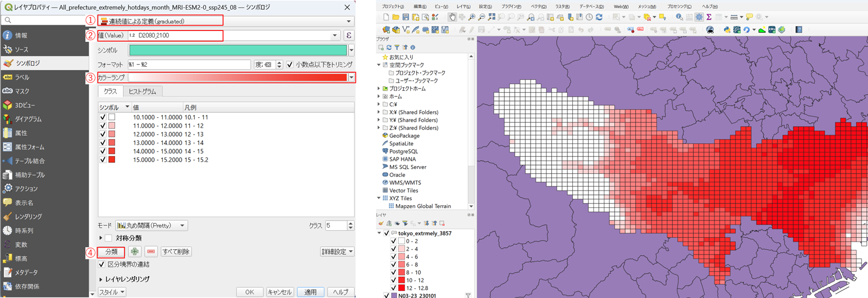Select the Pan Map hand tool
868x298 pixels.
[452, 17]
